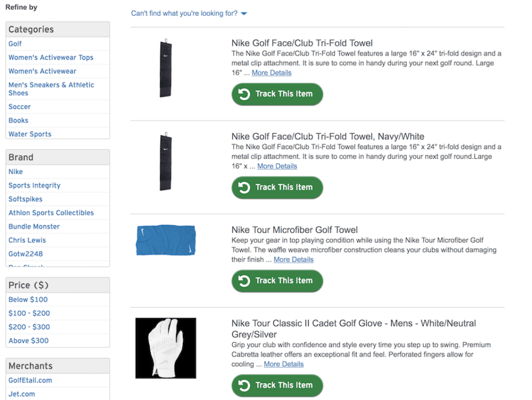Select Sports Integrity brand filter
This screenshot has height=400, width=532.
click(34, 185)
